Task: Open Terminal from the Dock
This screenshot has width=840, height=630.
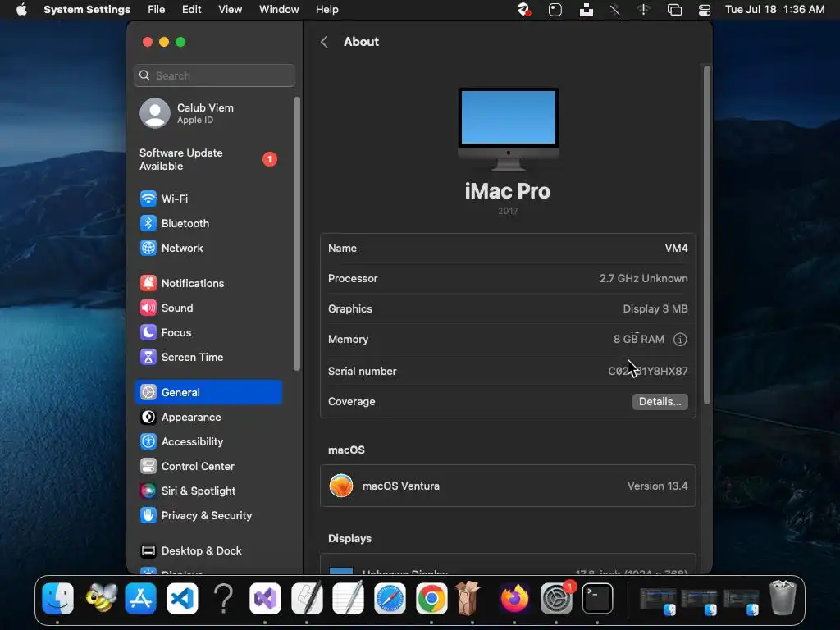Action: 597,598
